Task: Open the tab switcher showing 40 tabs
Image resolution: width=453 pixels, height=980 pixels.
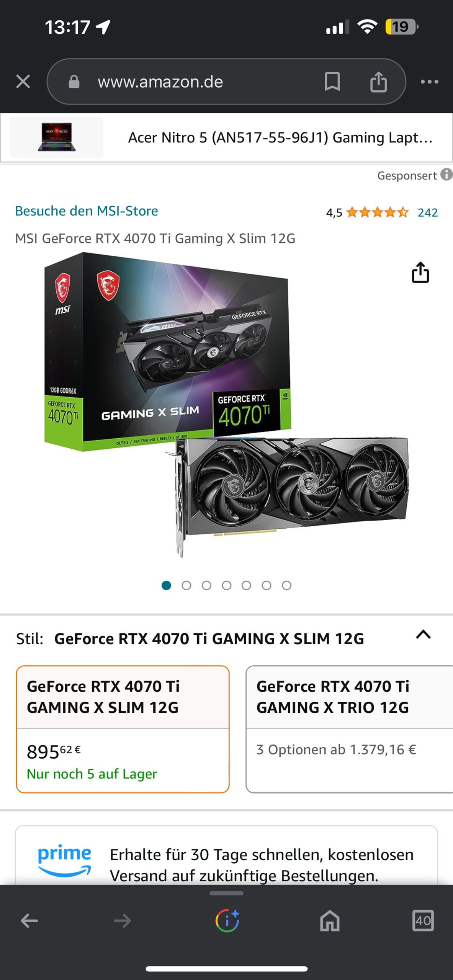Action: (x=423, y=920)
